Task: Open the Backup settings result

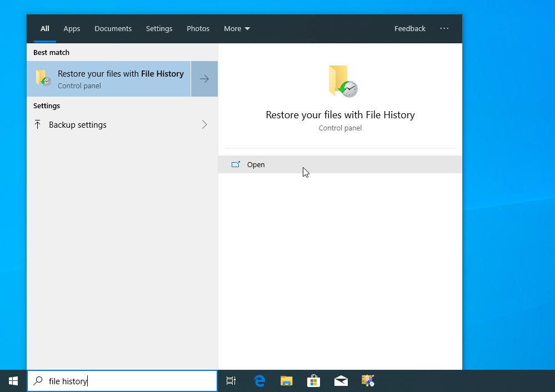Action: coord(122,124)
